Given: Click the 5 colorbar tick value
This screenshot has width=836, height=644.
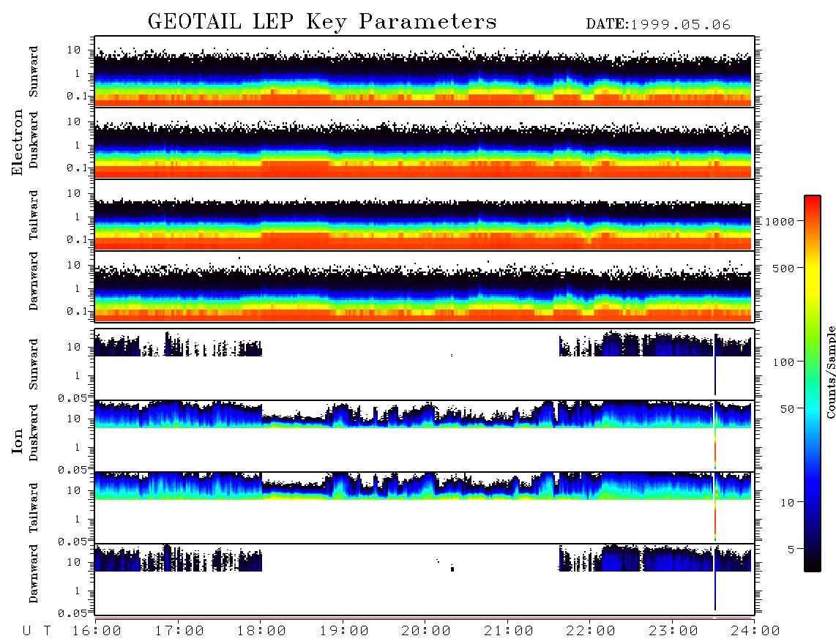Looking at the screenshot, I should pos(791,550).
